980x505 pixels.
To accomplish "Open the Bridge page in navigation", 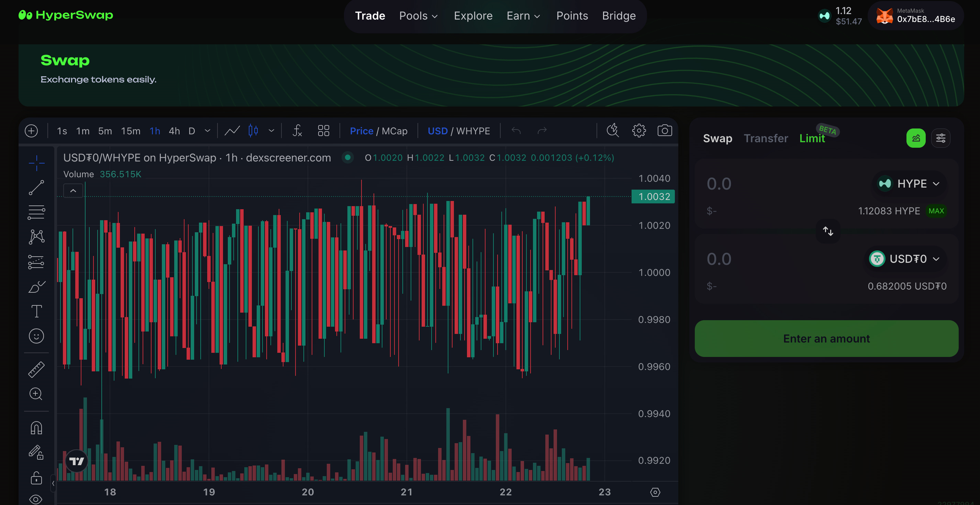I will click(x=619, y=15).
